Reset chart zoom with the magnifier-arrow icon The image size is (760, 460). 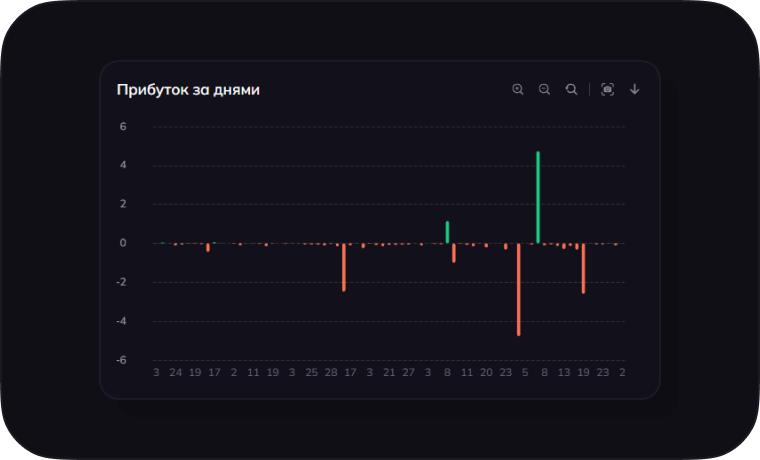click(571, 90)
